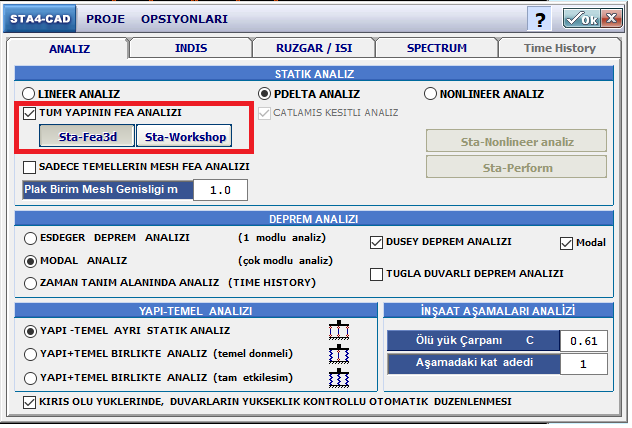Enable SADECE TEMELLERIN MESH FEA ANALIZI
The width and height of the screenshot is (632, 428).
point(30,167)
